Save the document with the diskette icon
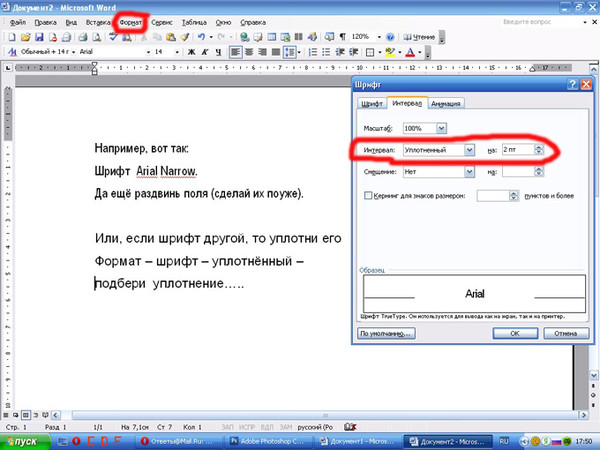 coord(39,37)
